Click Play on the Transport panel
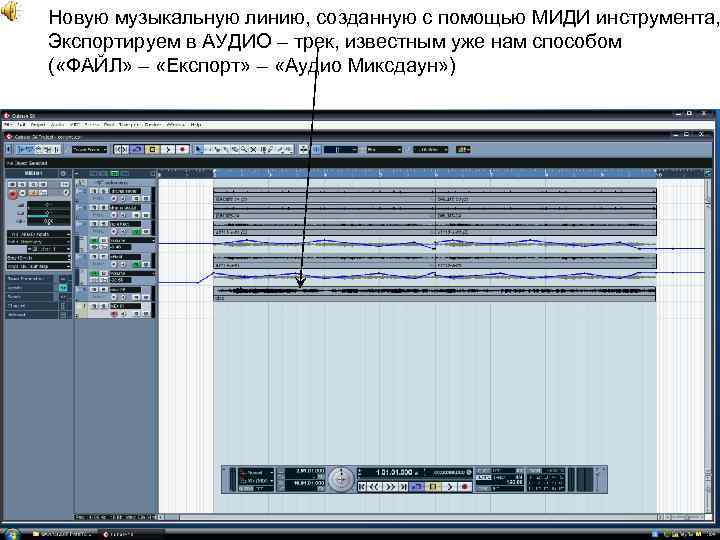 (x=449, y=486)
